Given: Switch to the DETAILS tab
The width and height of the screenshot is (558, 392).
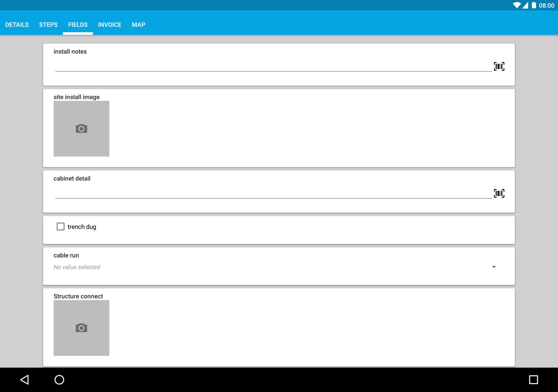Looking at the screenshot, I should click(x=17, y=25).
